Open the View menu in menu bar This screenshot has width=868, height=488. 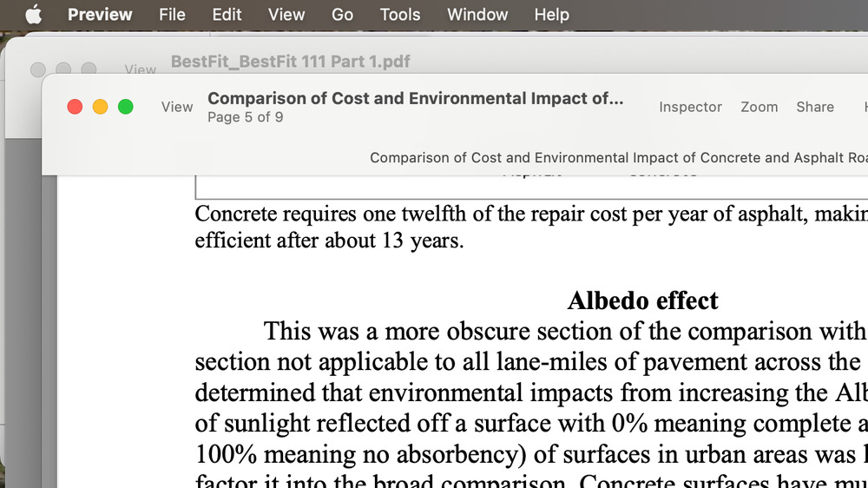click(x=286, y=15)
